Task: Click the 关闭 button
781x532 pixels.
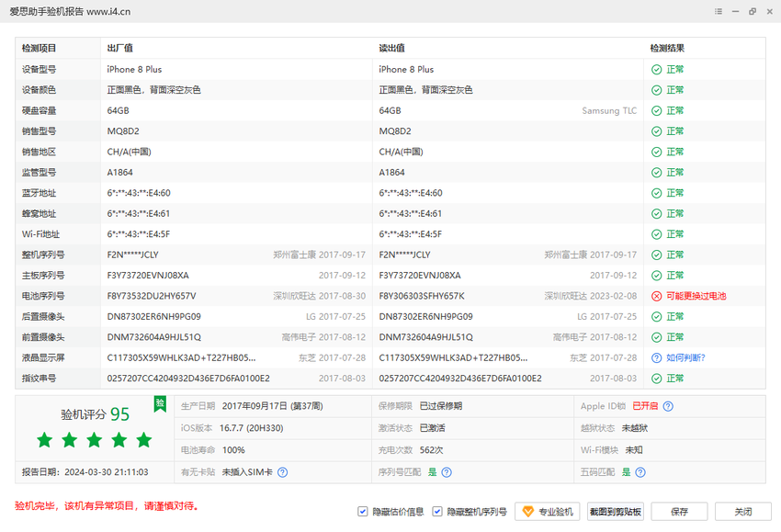Action: (743, 512)
